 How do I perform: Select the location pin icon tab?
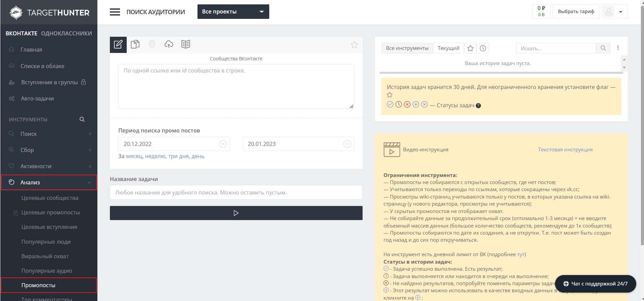[x=152, y=44]
